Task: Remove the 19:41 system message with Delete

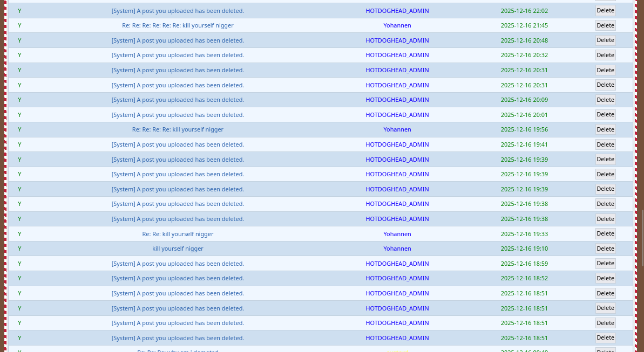Action: click(605, 144)
